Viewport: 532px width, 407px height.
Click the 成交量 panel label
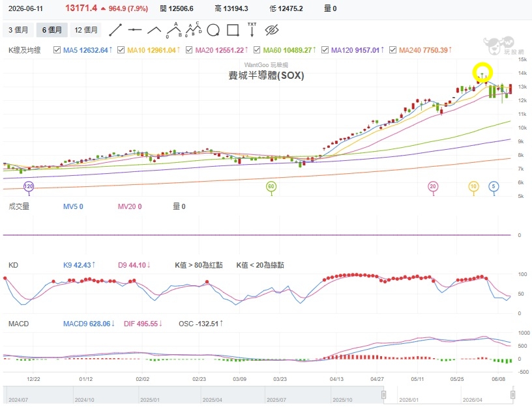(19, 206)
